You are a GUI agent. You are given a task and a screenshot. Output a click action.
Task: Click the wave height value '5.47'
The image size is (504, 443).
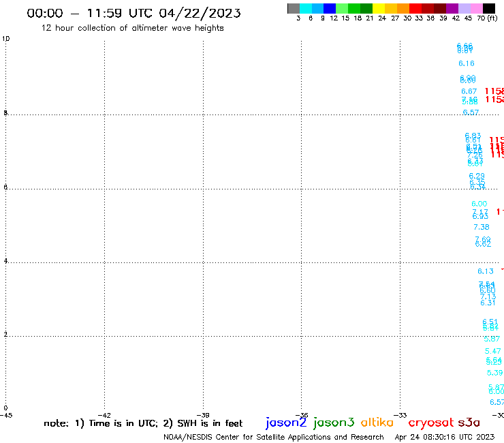click(x=492, y=351)
